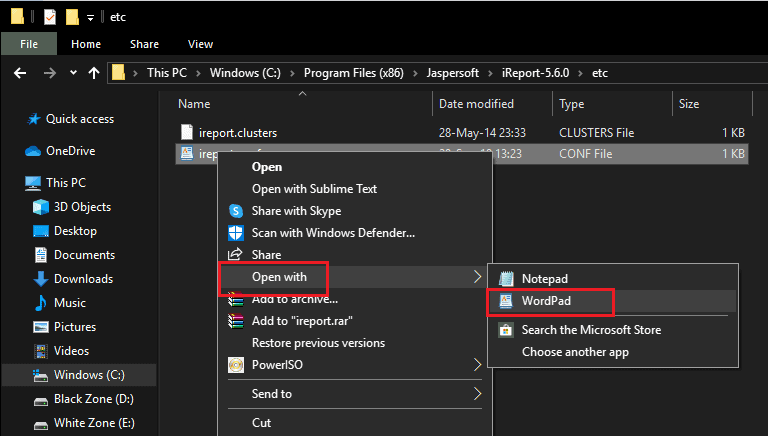This screenshot has width=768, height=436.
Task: Click the OneDrive cloud icon
Action: click(x=31, y=151)
